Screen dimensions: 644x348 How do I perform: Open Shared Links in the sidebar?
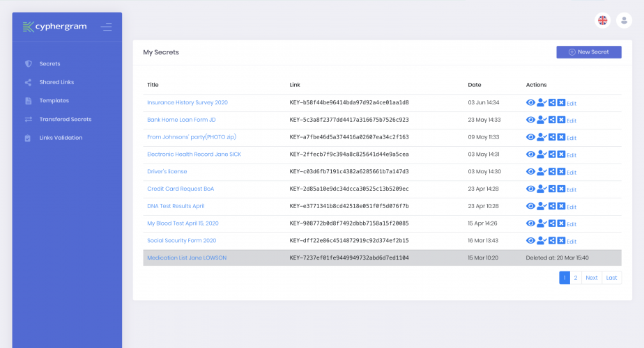(x=56, y=82)
